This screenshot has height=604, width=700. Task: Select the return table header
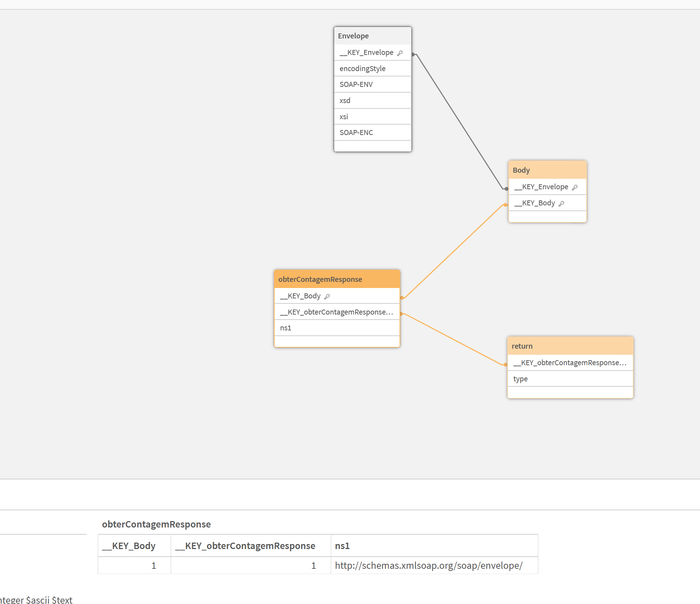coord(570,346)
